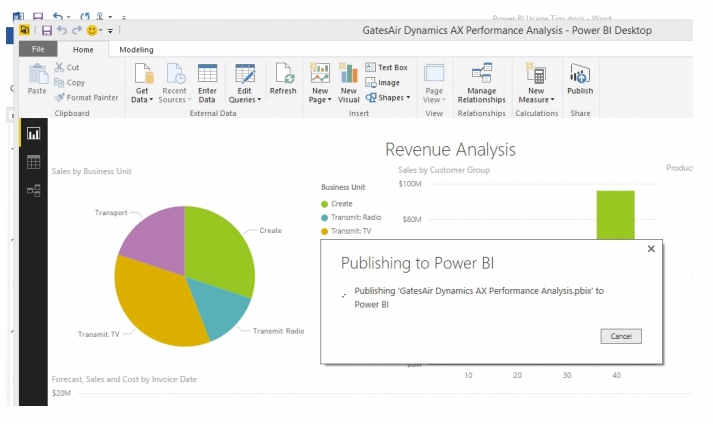Click Format Painter in Clipboard group

tap(86, 98)
